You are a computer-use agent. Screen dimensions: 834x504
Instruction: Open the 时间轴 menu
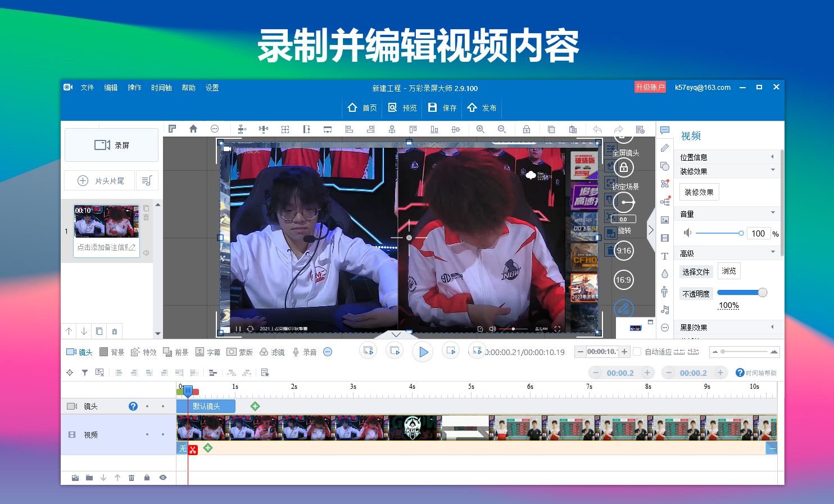[161, 88]
